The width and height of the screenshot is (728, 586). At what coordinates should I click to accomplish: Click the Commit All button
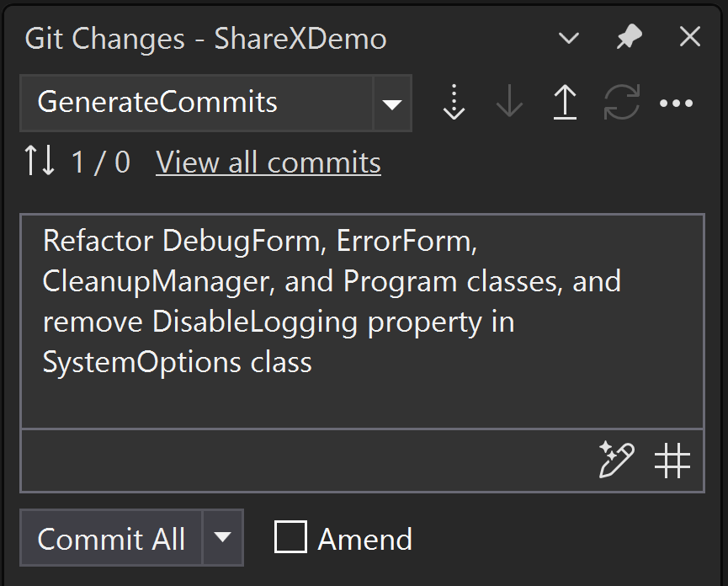pos(110,538)
